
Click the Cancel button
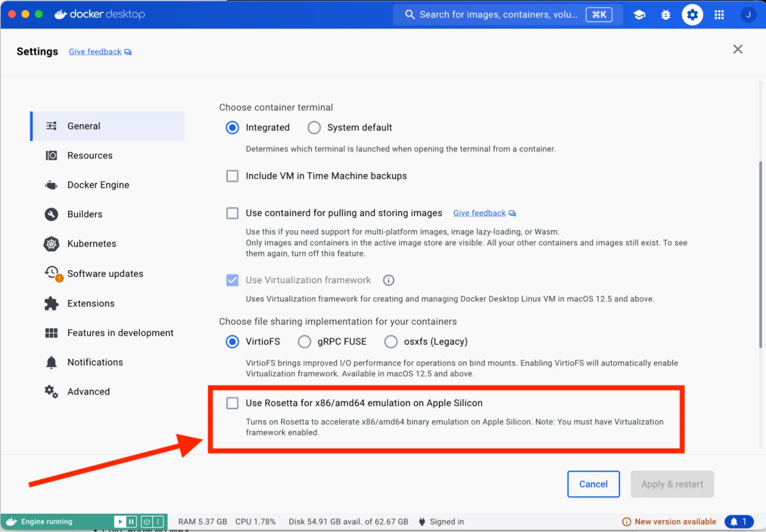point(593,484)
